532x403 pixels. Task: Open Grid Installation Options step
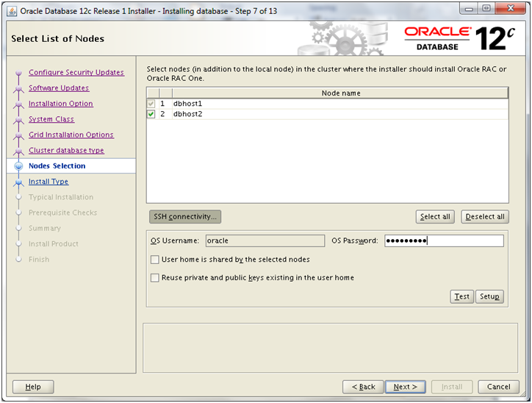tap(71, 135)
